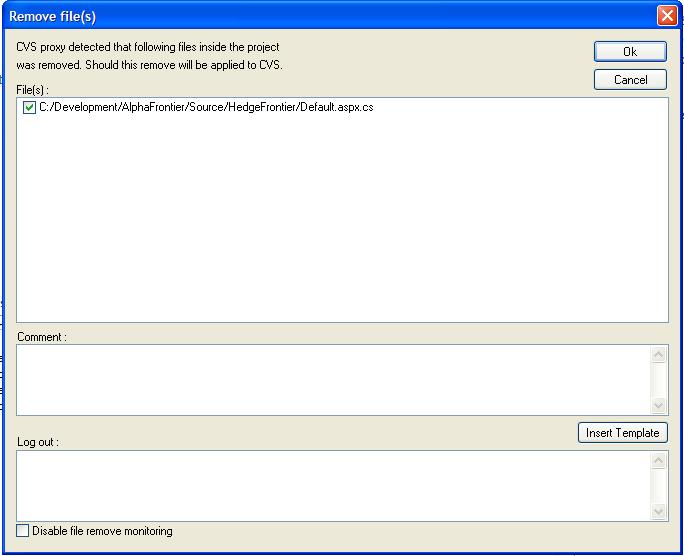Click the "File(s) :" list label
Image resolution: width=684 pixels, height=556 pixels.
33,90
